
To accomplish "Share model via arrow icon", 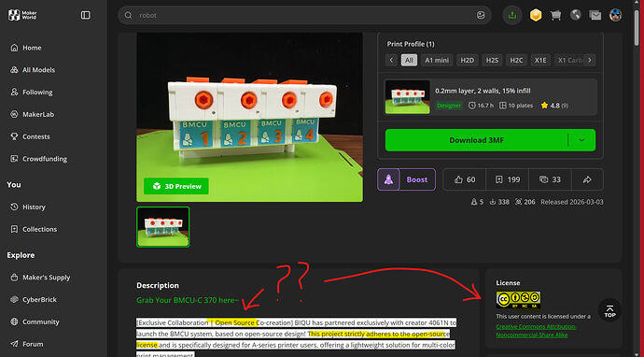I will click(587, 179).
